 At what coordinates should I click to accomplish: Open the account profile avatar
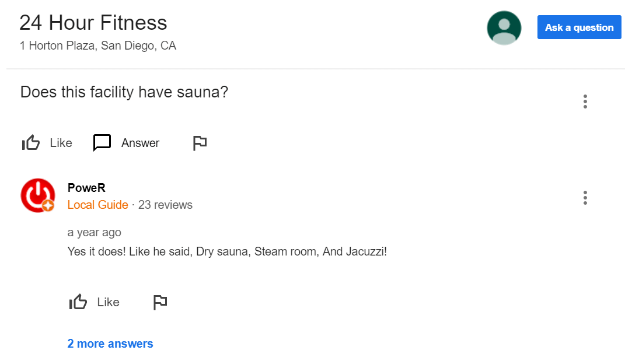click(504, 28)
